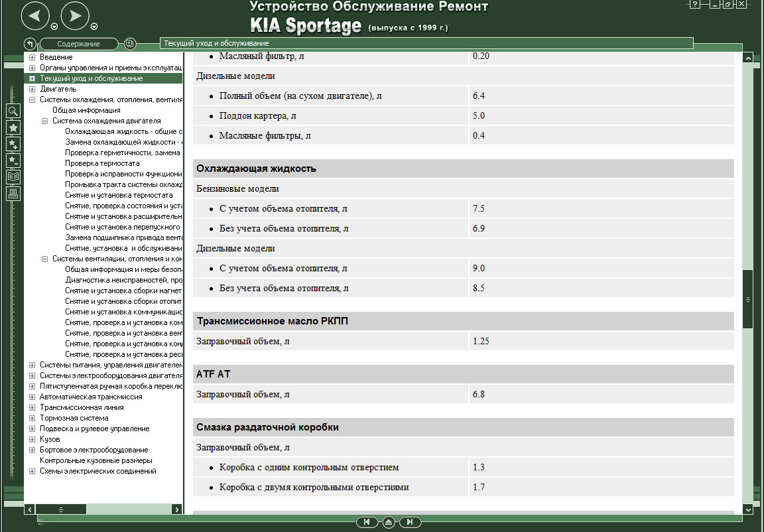Viewport: 764px width, 532px height.
Task: Expand Органы управления и приемы эксплуатации node
Action: 32,68
